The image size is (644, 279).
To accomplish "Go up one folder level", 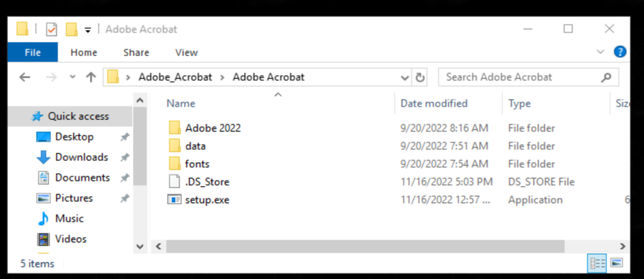I will point(91,77).
